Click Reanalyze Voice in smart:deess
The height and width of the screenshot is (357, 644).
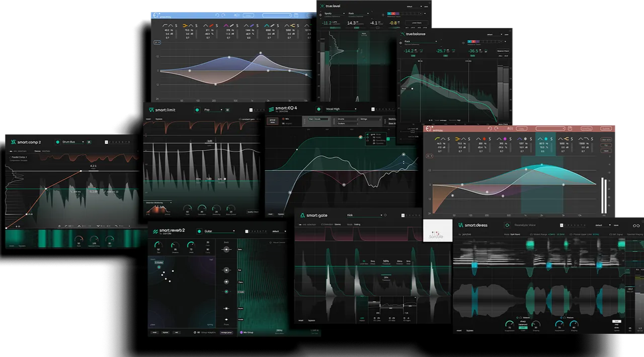point(526,226)
